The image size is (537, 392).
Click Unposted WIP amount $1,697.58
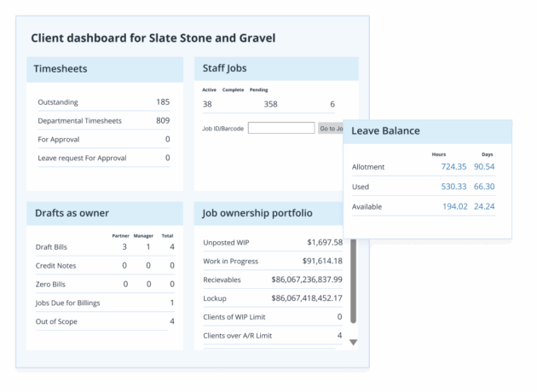(x=325, y=242)
